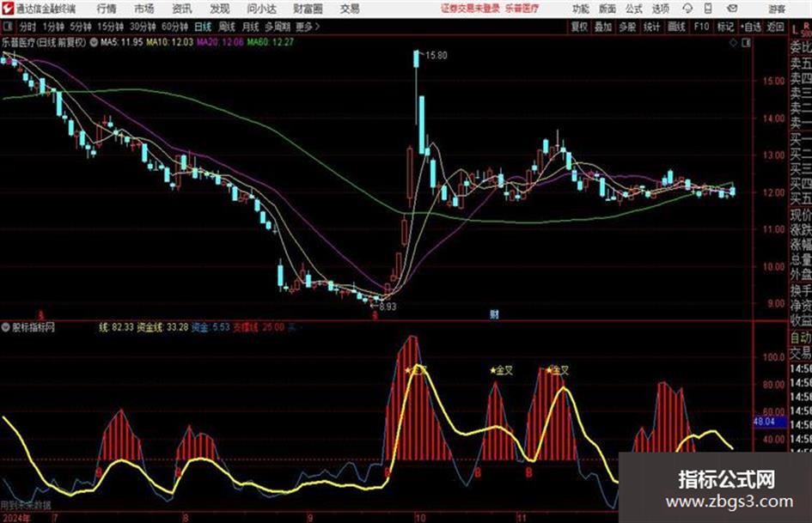Click the 复权 button
The width and height of the screenshot is (812, 523).
pyautogui.click(x=579, y=27)
